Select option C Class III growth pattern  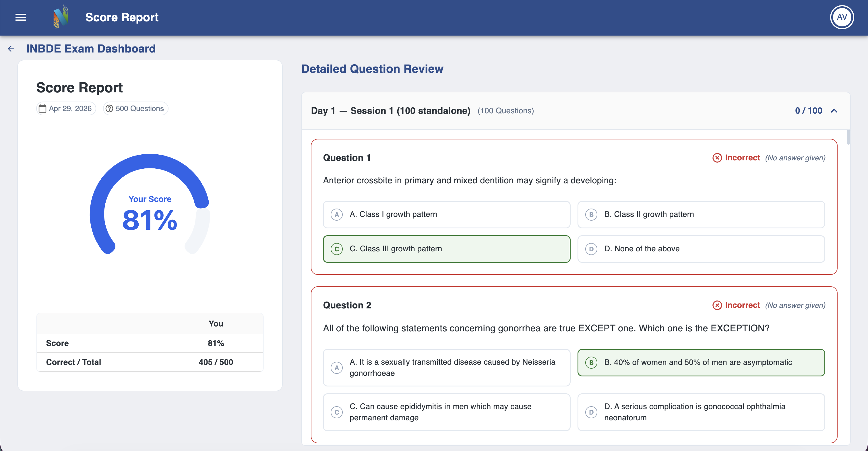click(x=446, y=249)
